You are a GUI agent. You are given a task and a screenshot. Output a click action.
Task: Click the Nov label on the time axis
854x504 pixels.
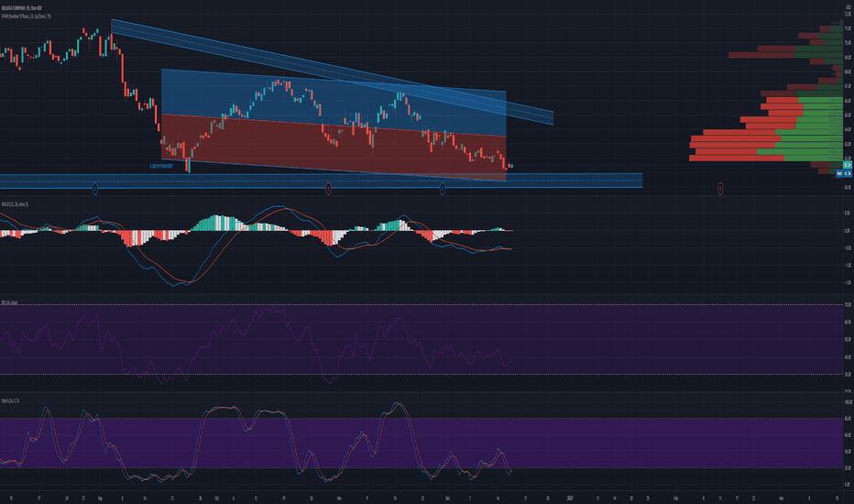click(x=339, y=498)
